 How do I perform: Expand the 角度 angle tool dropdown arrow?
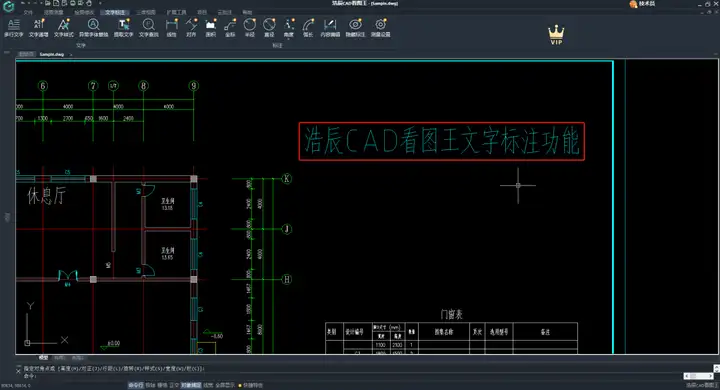(x=288, y=40)
